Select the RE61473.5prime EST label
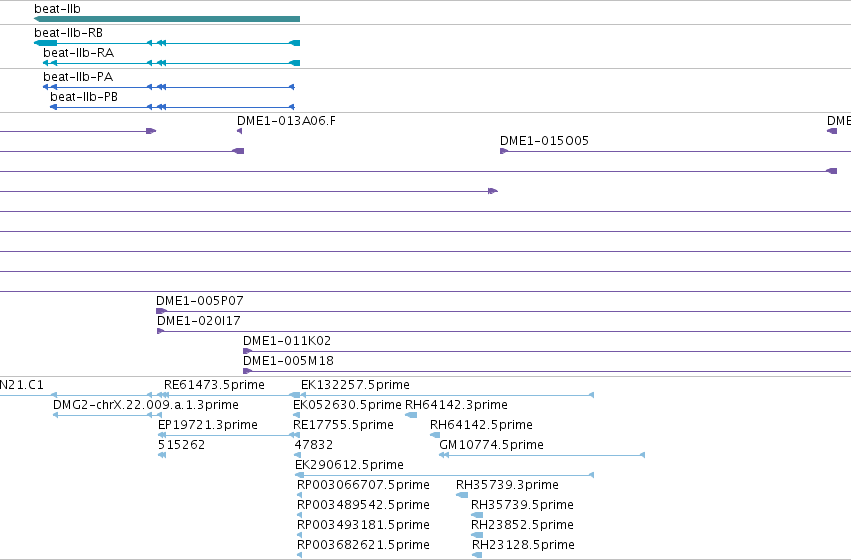The image size is (851, 560). [x=214, y=384]
